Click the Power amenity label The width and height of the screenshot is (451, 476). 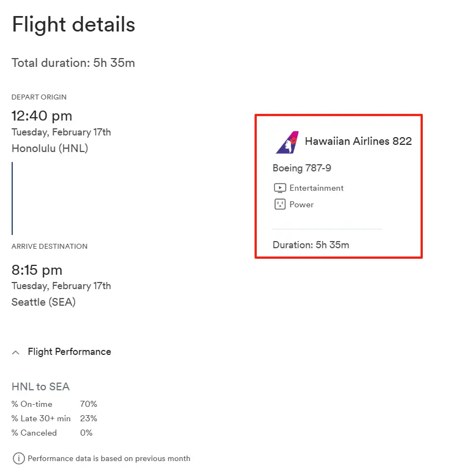tap(302, 205)
